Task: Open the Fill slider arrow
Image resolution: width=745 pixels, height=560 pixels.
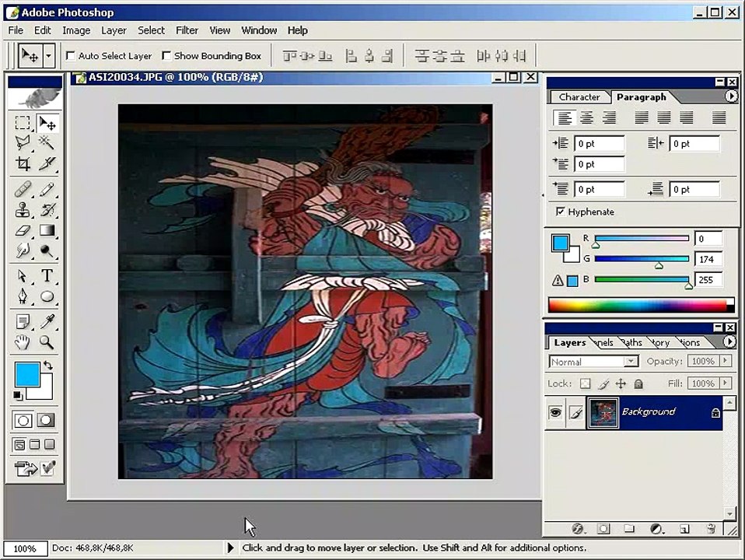Action: click(x=725, y=383)
